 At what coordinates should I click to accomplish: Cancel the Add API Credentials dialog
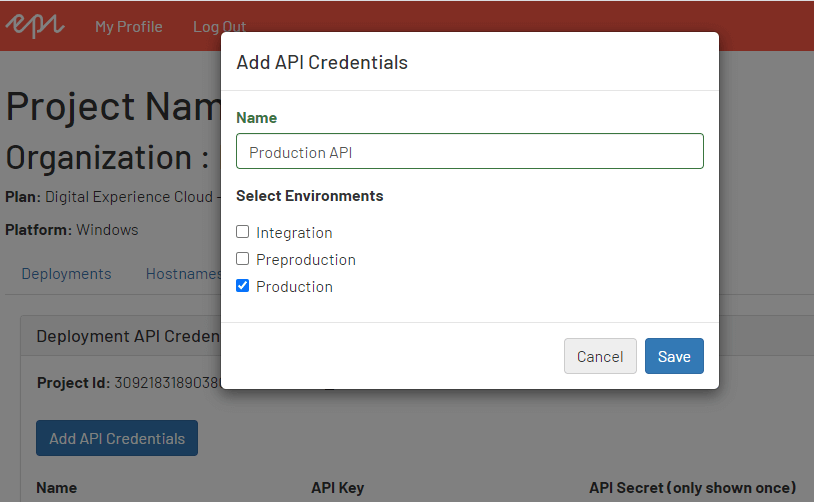(600, 356)
